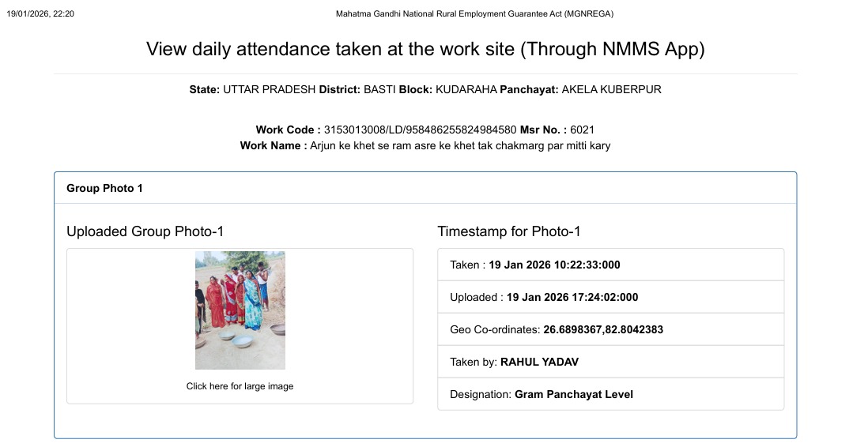This screenshot has height=447, width=868.
Task: Open the 'Click here for large image' link
Action: point(240,386)
